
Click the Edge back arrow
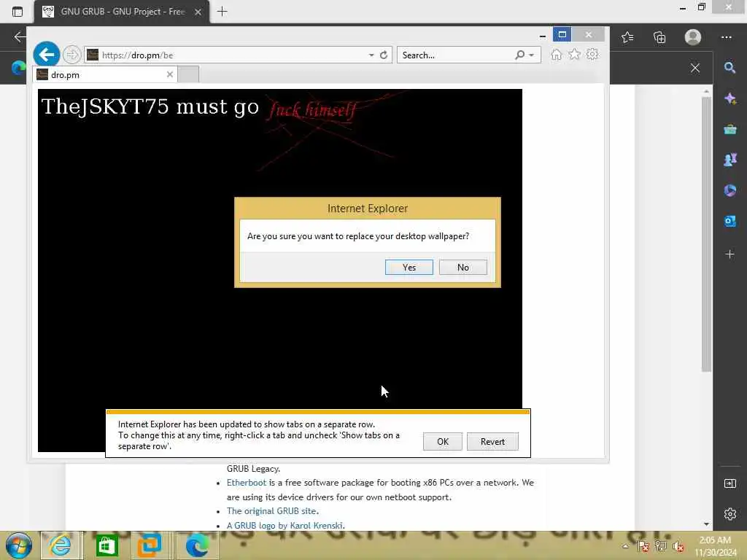pyautogui.click(x=19, y=36)
